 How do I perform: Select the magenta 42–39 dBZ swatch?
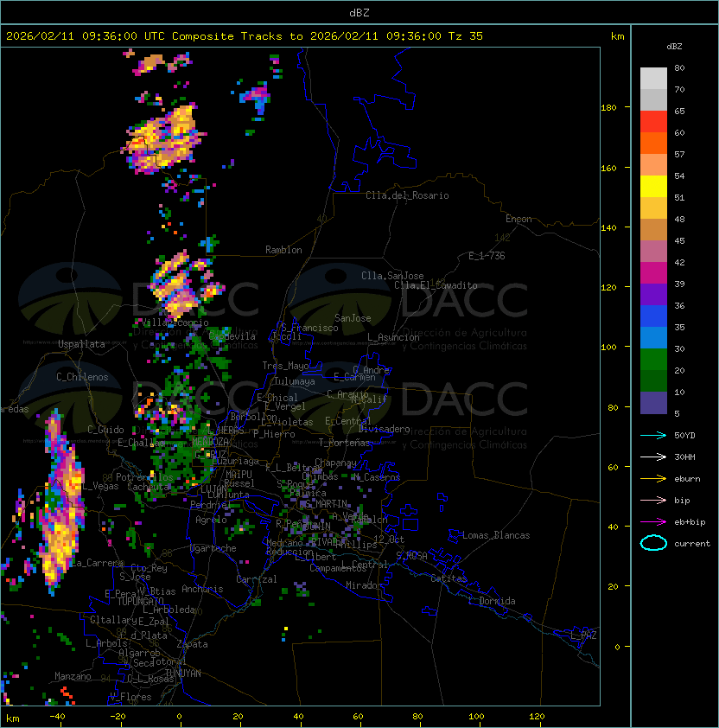click(x=653, y=273)
